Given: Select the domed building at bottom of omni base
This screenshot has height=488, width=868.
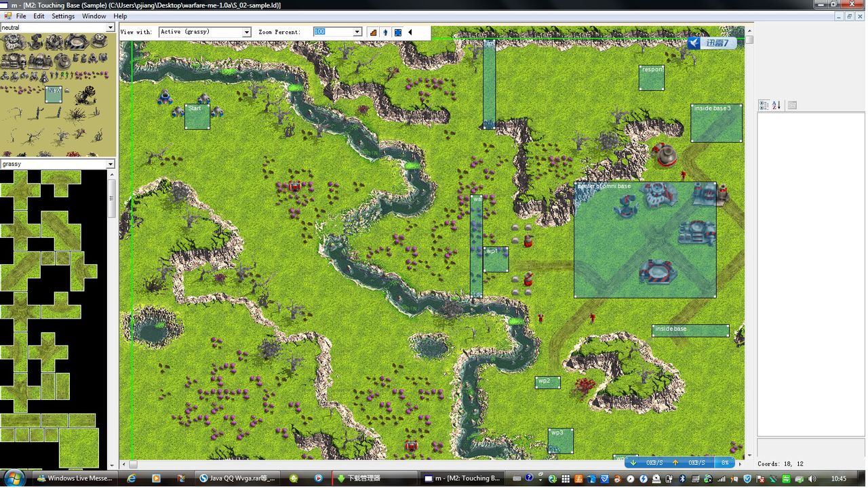Looking at the screenshot, I should coord(656,272).
